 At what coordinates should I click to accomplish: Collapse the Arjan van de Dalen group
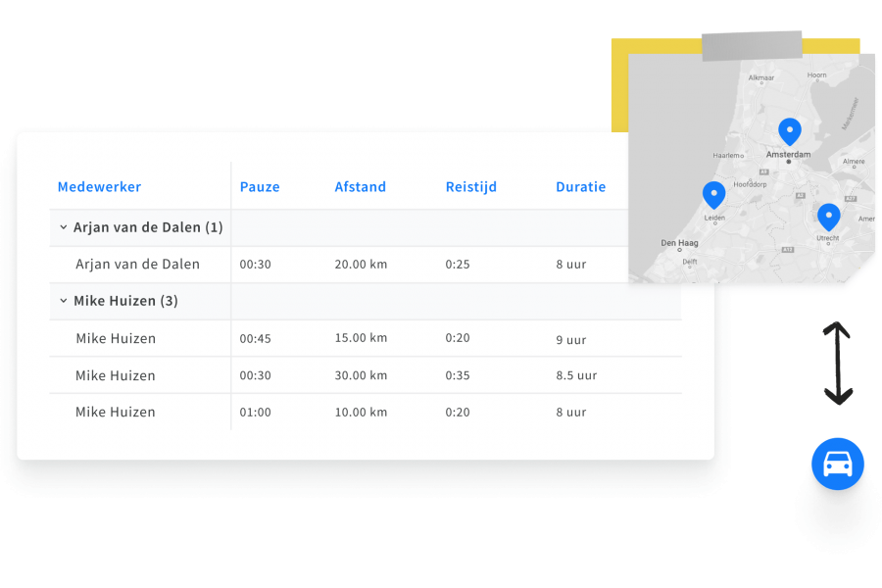[64, 227]
